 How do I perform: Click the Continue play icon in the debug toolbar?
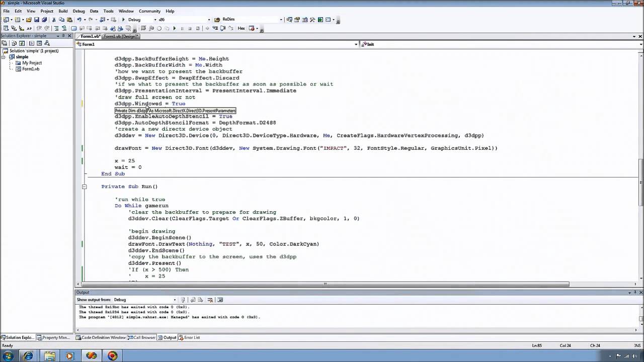175,28
